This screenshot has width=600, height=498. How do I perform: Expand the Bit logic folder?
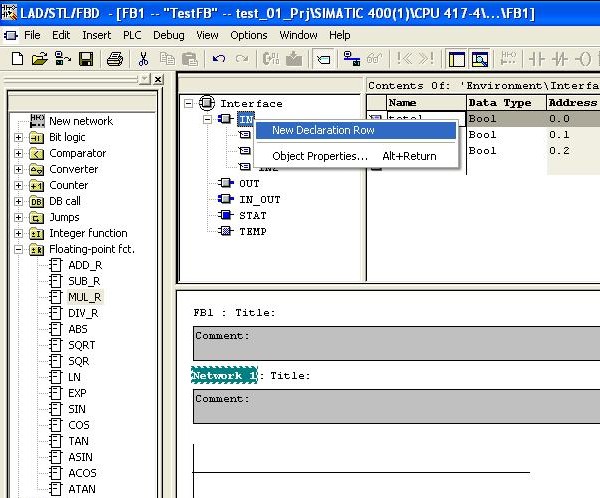18,137
